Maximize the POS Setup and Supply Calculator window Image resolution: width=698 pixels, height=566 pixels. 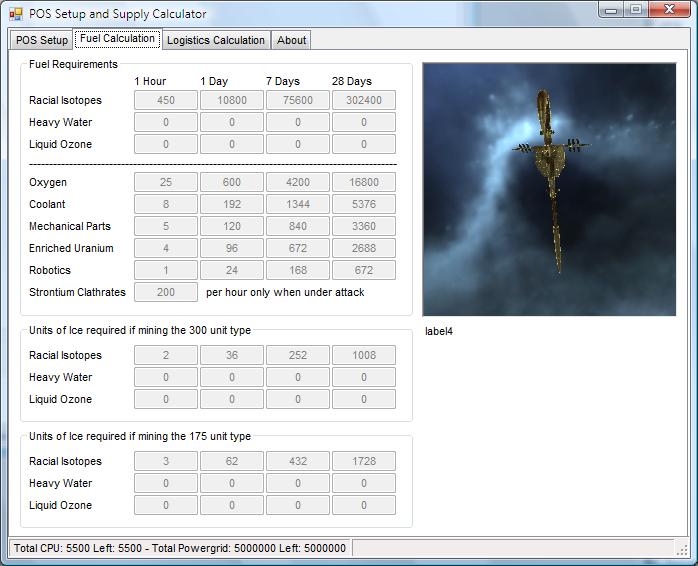(636, 10)
